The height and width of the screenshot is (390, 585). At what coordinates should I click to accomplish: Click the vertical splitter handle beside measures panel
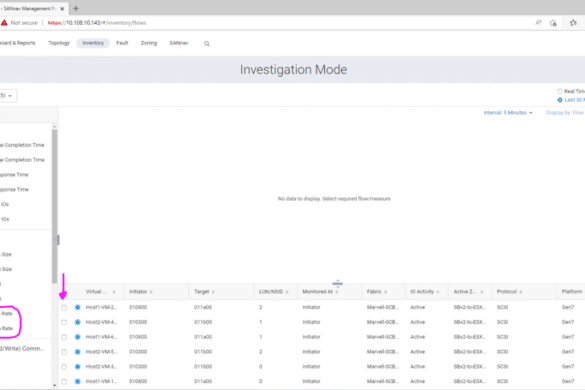(58, 240)
